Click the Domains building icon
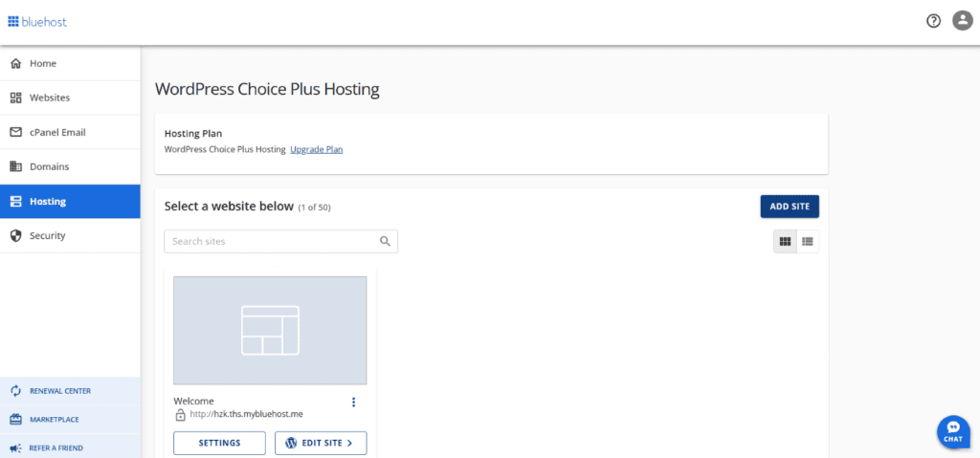Image resolution: width=980 pixels, height=458 pixels. (16, 166)
